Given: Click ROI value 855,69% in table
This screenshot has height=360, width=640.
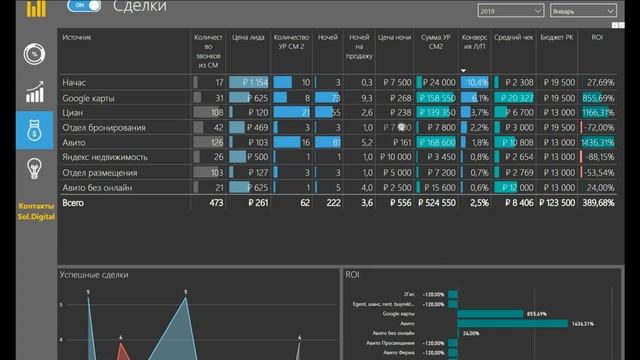Looking at the screenshot, I should (598, 98).
